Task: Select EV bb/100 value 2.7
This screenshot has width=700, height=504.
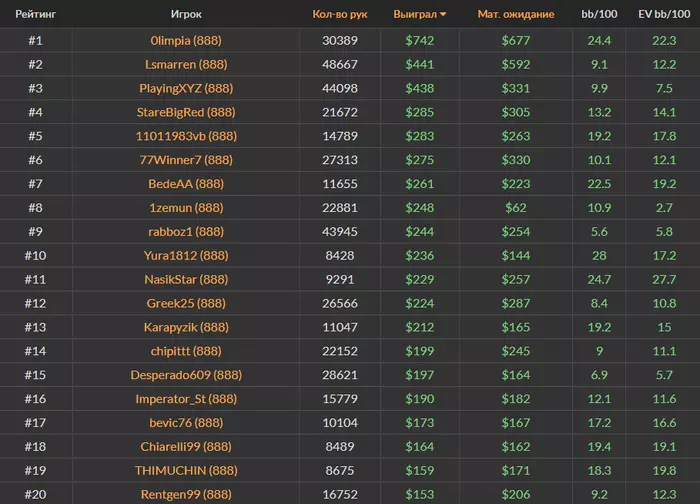Action: (664, 208)
